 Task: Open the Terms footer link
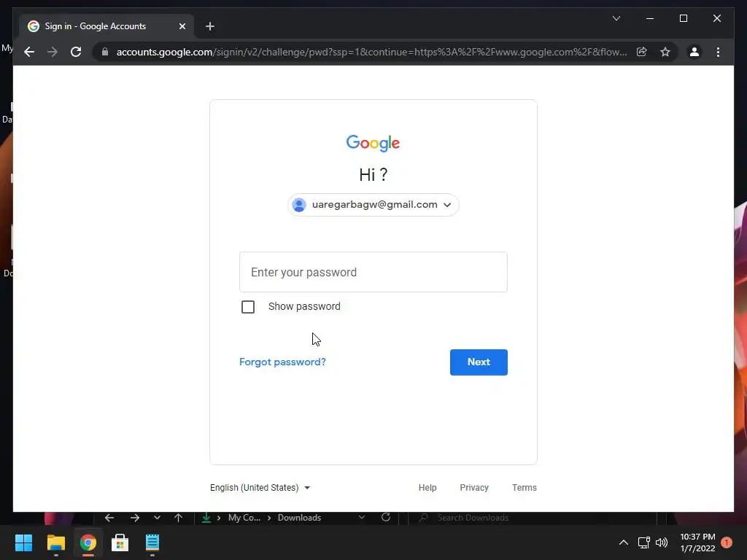pos(524,488)
